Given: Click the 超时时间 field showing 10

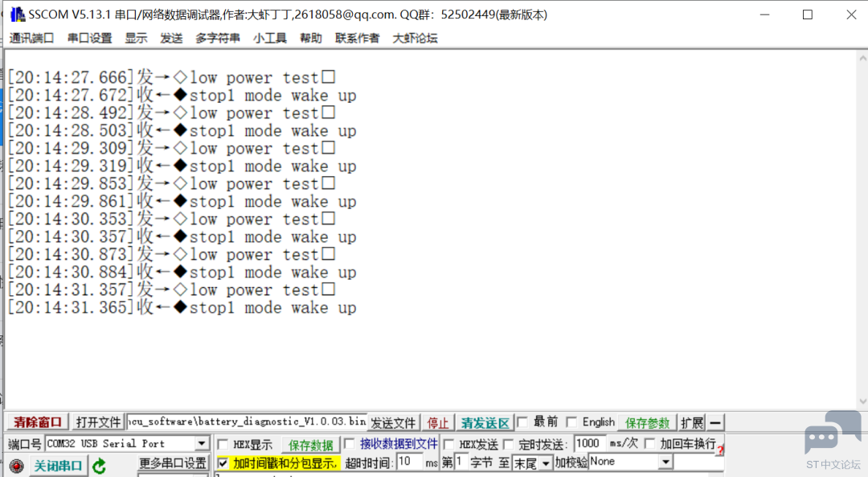Looking at the screenshot, I should click(410, 462).
